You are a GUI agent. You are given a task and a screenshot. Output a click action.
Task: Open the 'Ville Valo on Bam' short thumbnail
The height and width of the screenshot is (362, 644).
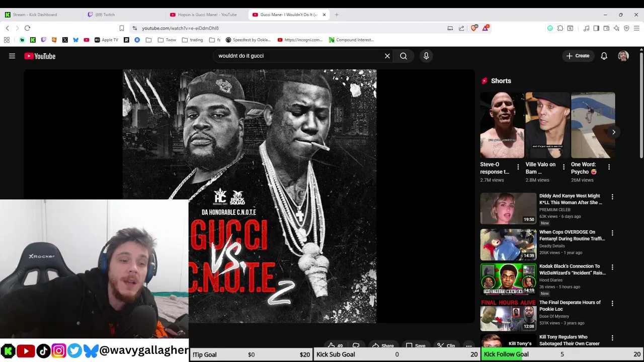547,125
